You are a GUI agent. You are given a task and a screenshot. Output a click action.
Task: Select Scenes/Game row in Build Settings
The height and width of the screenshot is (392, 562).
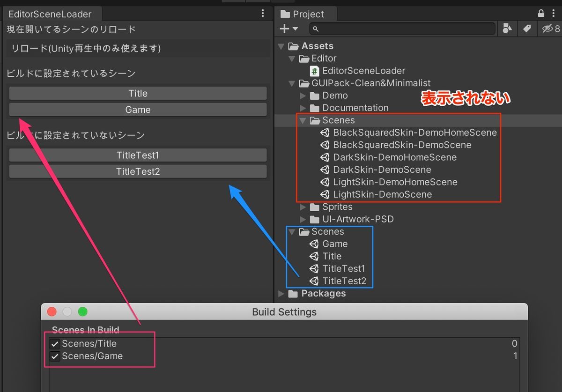284,356
